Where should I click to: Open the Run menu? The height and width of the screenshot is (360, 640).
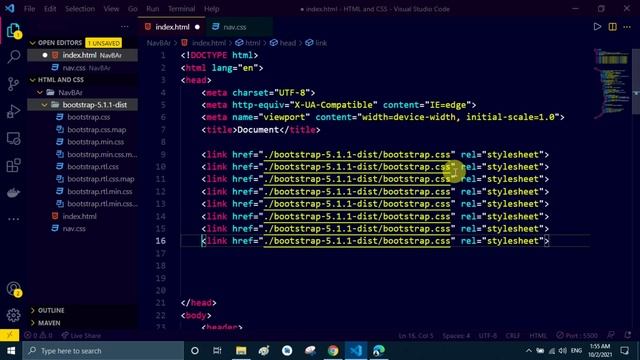[x=153, y=9]
